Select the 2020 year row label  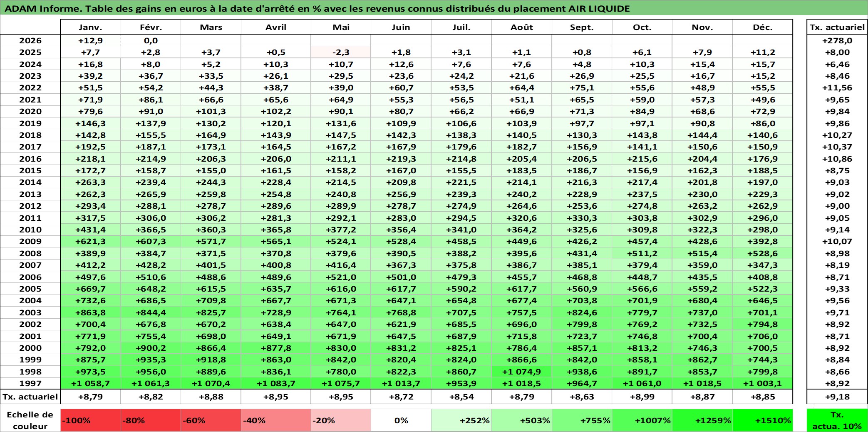point(30,111)
